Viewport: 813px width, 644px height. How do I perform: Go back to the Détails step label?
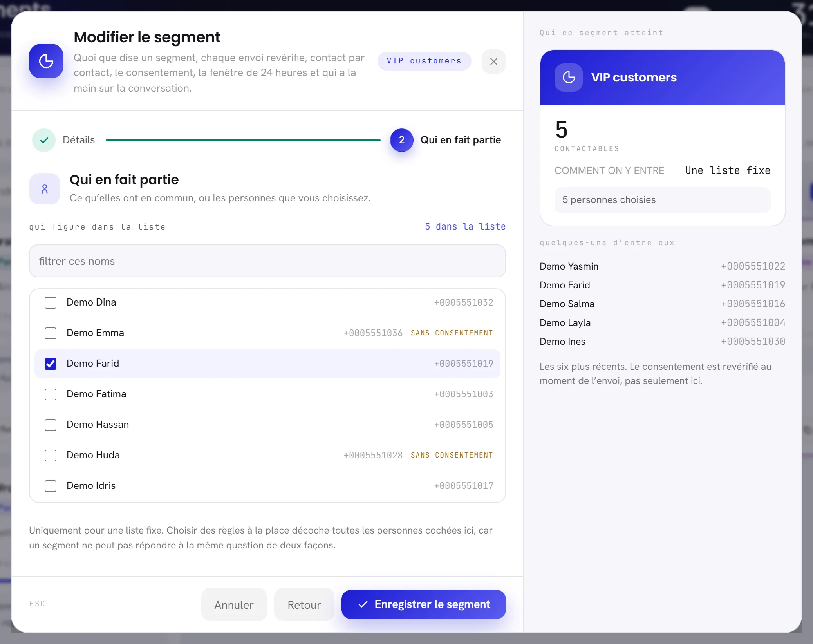coord(79,140)
